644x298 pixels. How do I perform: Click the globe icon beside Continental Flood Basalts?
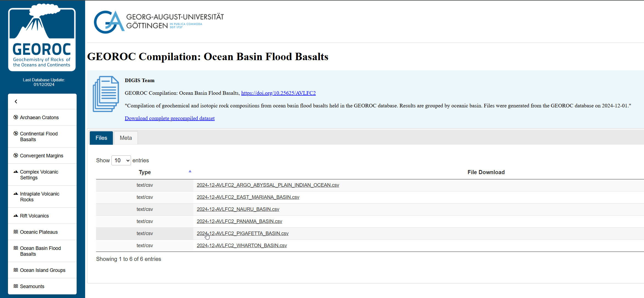[x=16, y=133]
